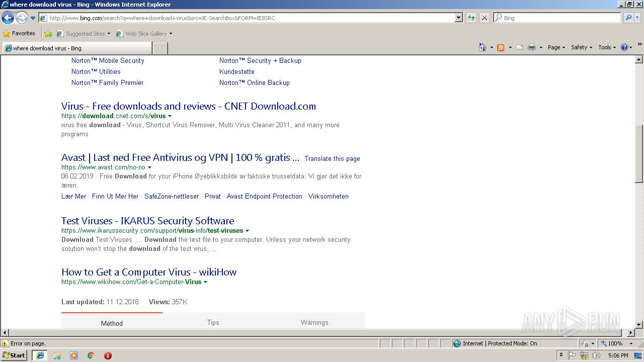Open the 100% zoom level control
The width and height of the screenshot is (644, 362).
coord(617,343)
